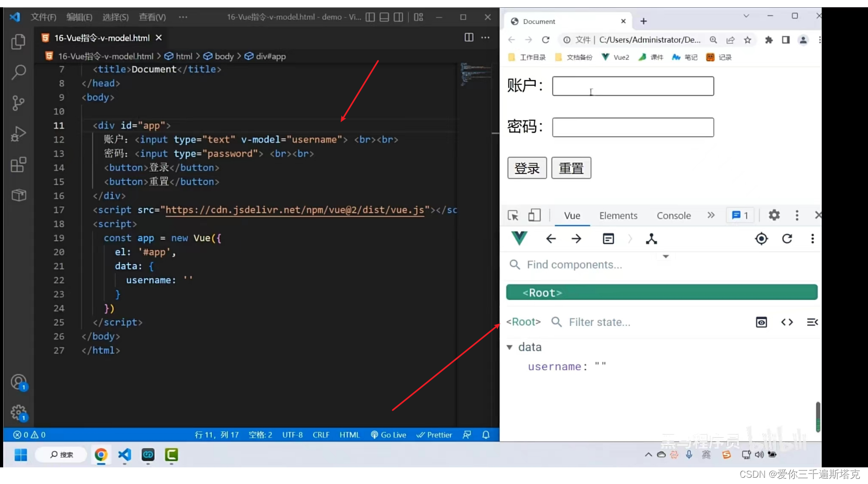Open the Search view in VS Code
The height and width of the screenshot is (484, 868).
18,73
